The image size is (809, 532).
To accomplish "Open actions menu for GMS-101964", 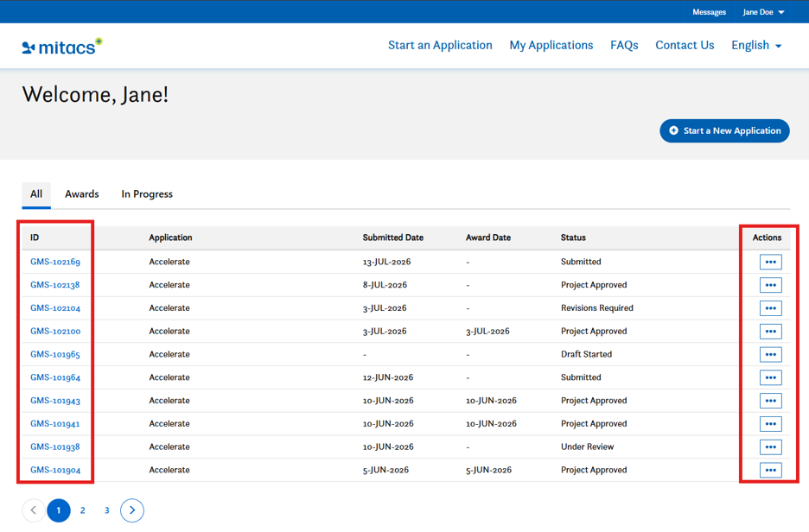I will pyautogui.click(x=770, y=378).
